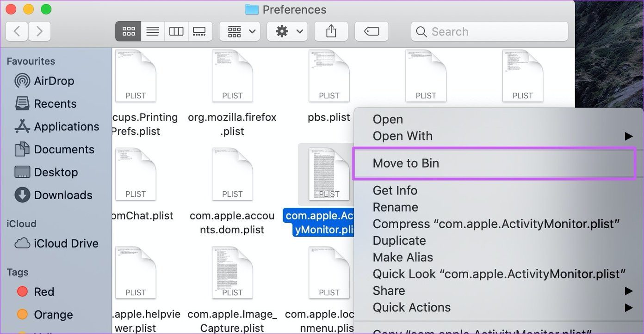Go forward with the right arrow button
The width and height of the screenshot is (644, 334).
click(x=40, y=31)
